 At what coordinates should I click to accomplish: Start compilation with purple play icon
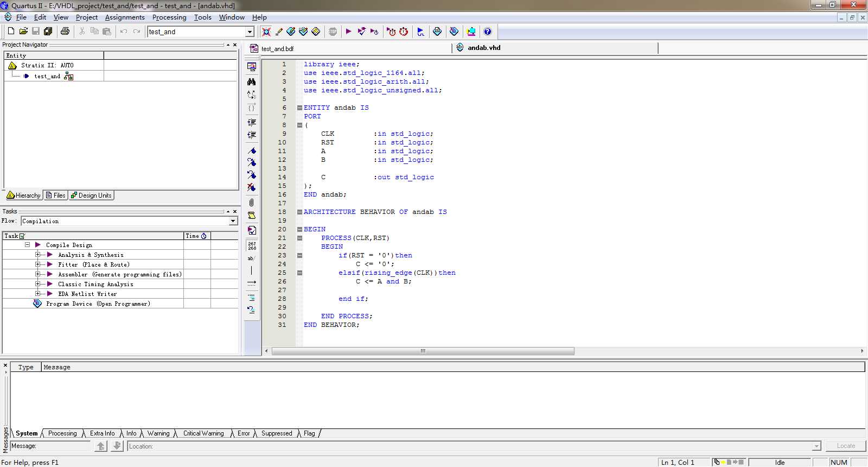(348, 31)
